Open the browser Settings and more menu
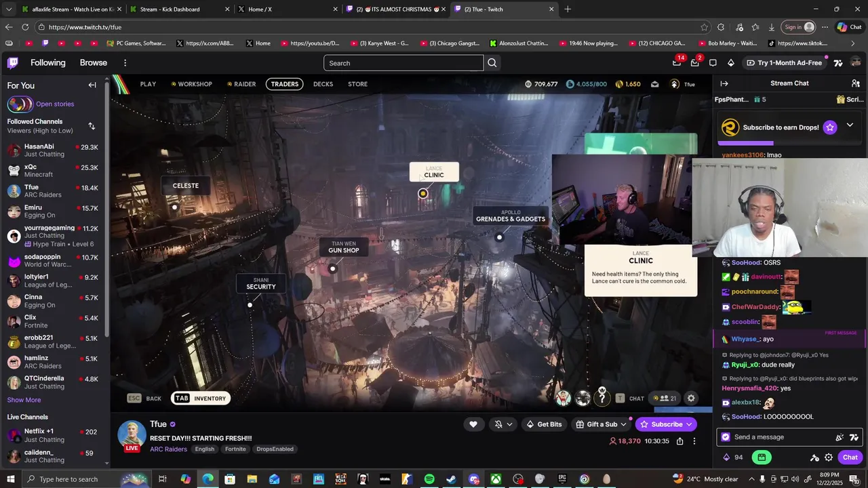Image resolution: width=868 pixels, height=488 pixels. click(825, 27)
